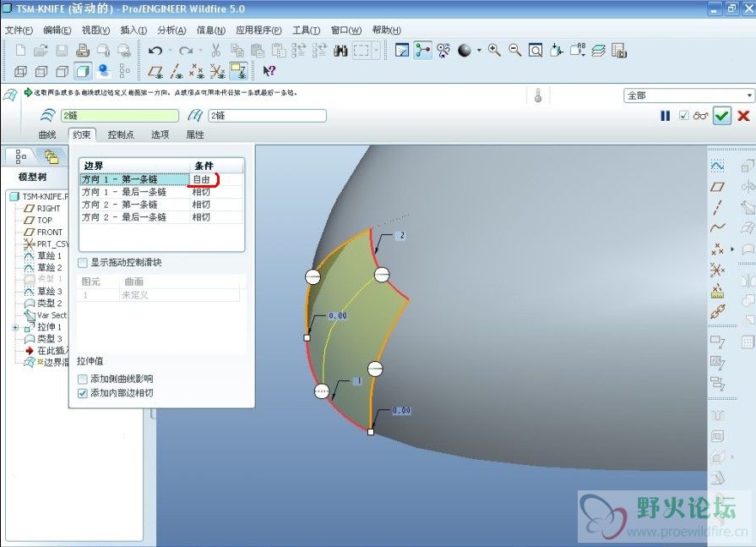Open the 工具(T) menu
This screenshot has height=547, width=756.
coord(306,30)
